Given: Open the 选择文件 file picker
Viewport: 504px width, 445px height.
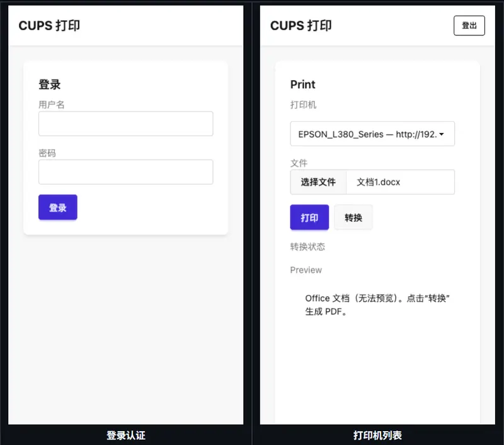Looking at the screenshot, I should point(318,182).
